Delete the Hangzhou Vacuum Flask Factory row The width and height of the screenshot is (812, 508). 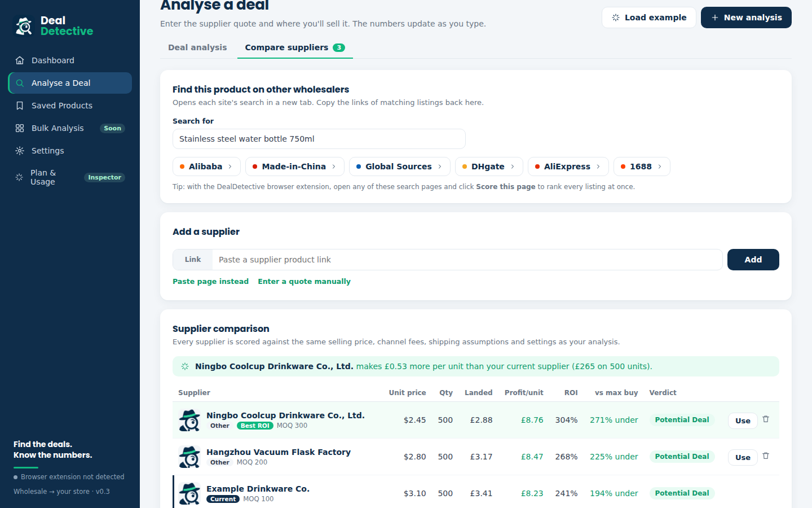[766, 456]
